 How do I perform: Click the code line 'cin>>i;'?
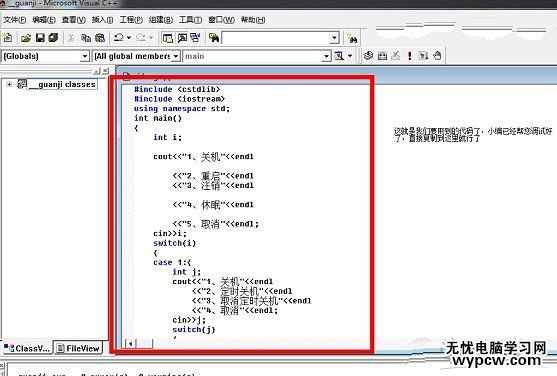tap(170, 233)
